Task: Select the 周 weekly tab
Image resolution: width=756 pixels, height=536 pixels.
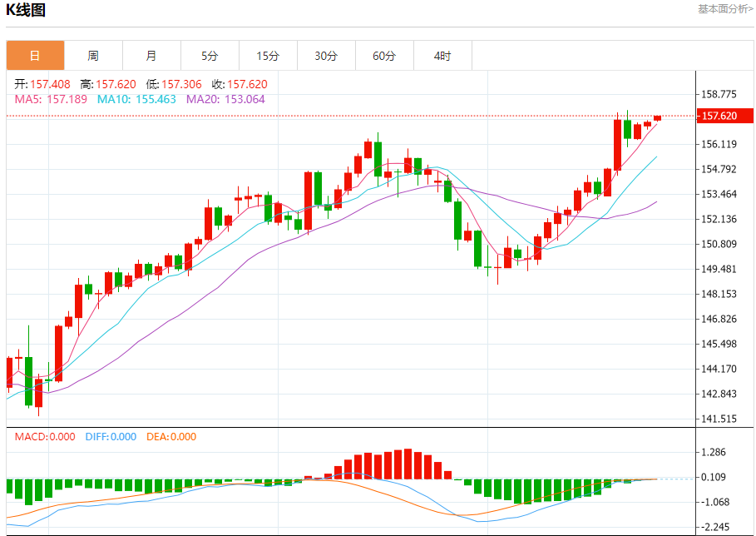Action: tap(93, 56)
